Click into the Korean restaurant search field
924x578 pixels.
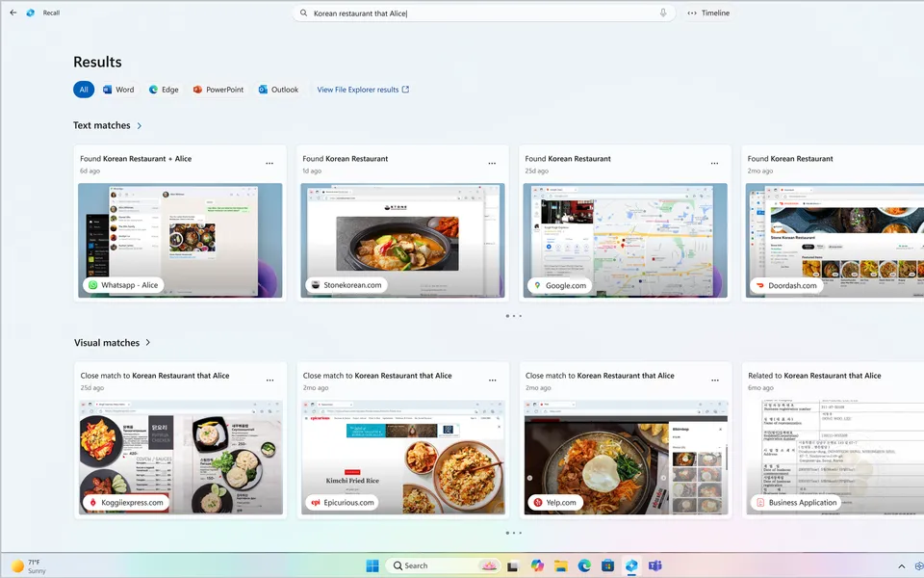coord(483,13)
